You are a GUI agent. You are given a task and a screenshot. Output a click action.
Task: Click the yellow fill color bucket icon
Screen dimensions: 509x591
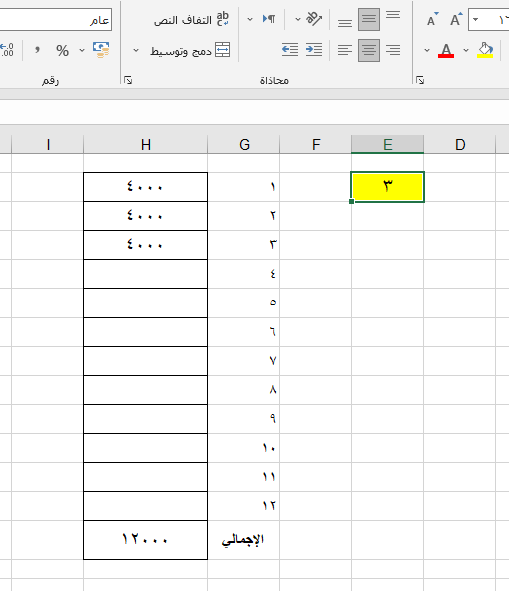(485, 50)
